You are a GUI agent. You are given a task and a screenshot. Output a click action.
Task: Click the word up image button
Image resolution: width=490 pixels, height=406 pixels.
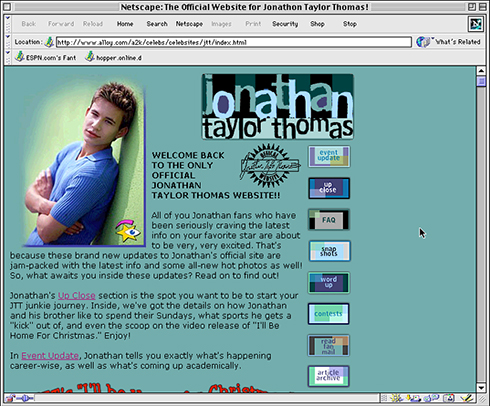(329, 282)
